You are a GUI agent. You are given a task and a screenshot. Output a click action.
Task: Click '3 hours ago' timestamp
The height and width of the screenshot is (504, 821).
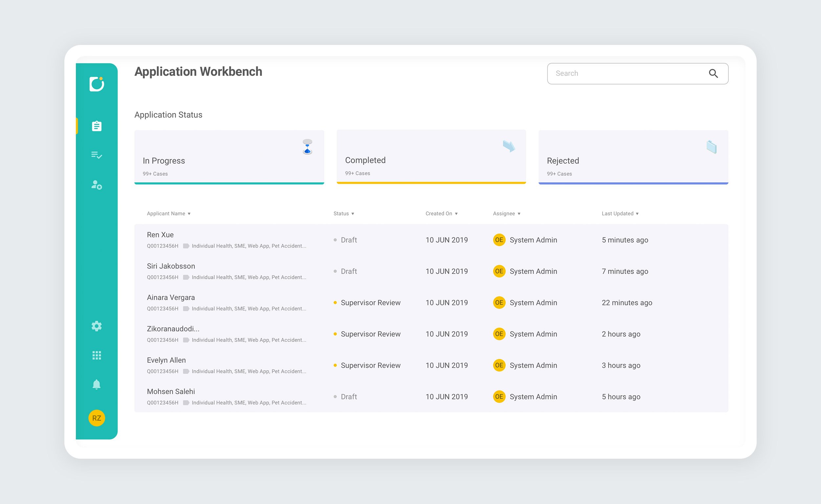(621, 365)
